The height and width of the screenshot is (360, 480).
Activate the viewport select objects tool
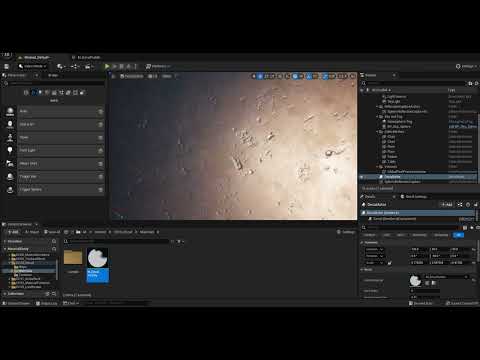coord(254,76)
